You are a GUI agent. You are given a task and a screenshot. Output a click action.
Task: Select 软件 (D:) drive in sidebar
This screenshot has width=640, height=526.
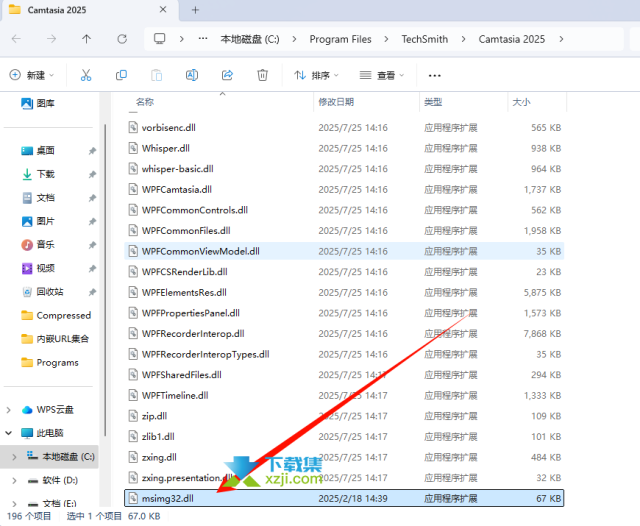pos(53,480)
